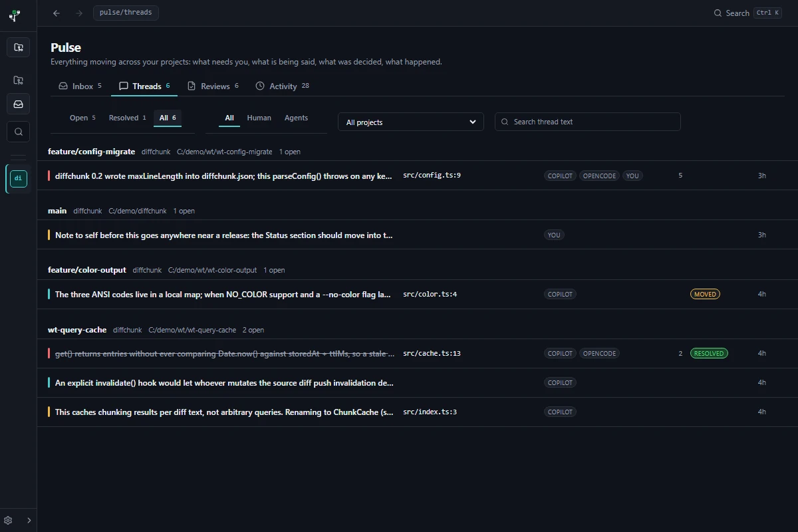This screenshot has width=798, height=532.
Task: Open the diffchunk 0.2 maxLineLength thread
Action: click(x=418, y=176)
